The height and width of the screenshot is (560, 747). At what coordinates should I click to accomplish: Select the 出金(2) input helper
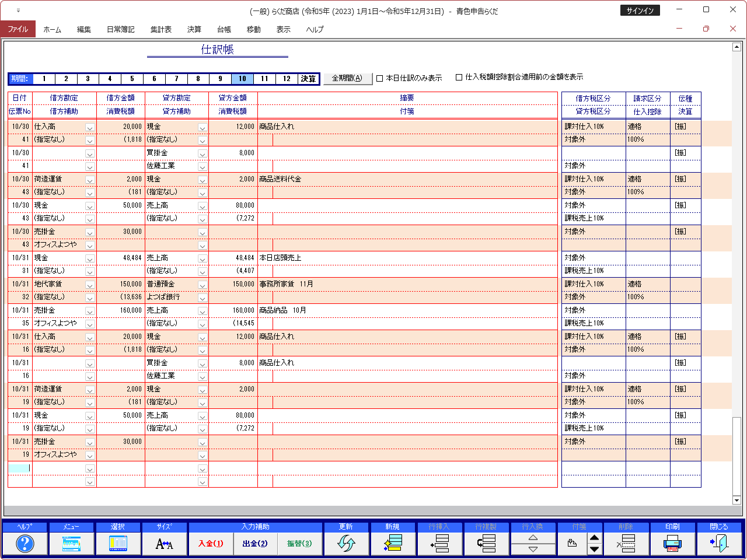click(x=255, y=544)
